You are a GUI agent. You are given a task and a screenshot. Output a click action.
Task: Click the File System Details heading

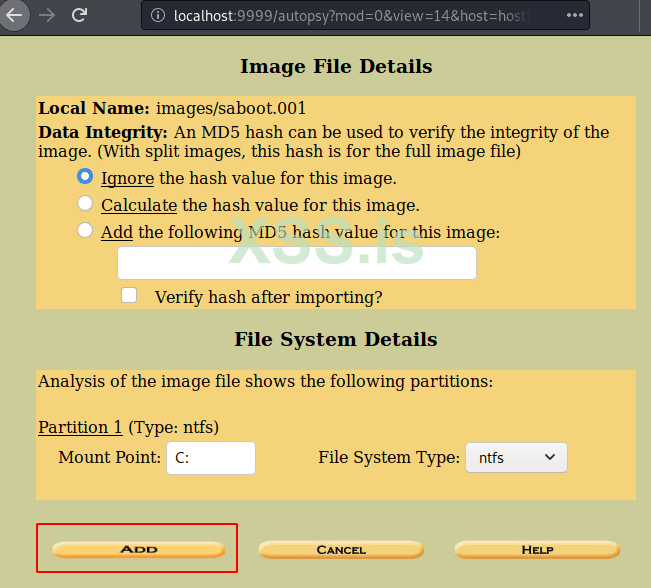point(336,339)
